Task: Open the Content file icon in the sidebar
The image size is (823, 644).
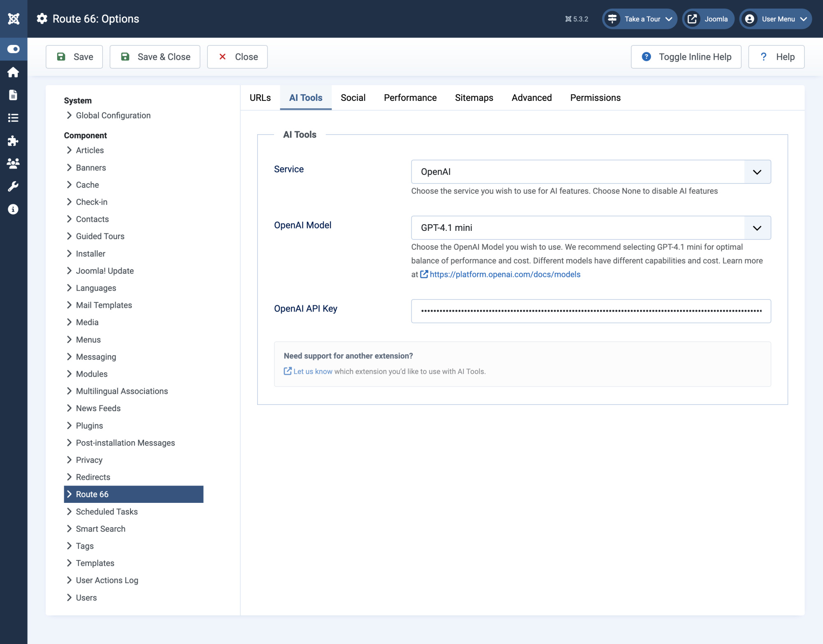Action: (x=13, y=95)
